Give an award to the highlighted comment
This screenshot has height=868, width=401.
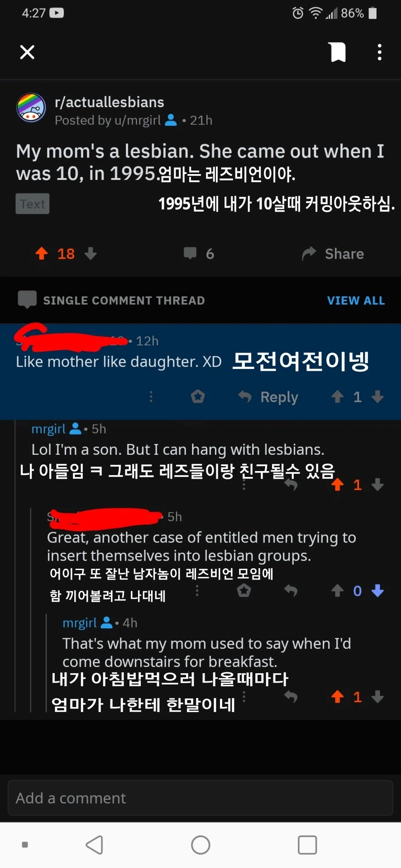point(198,396)
